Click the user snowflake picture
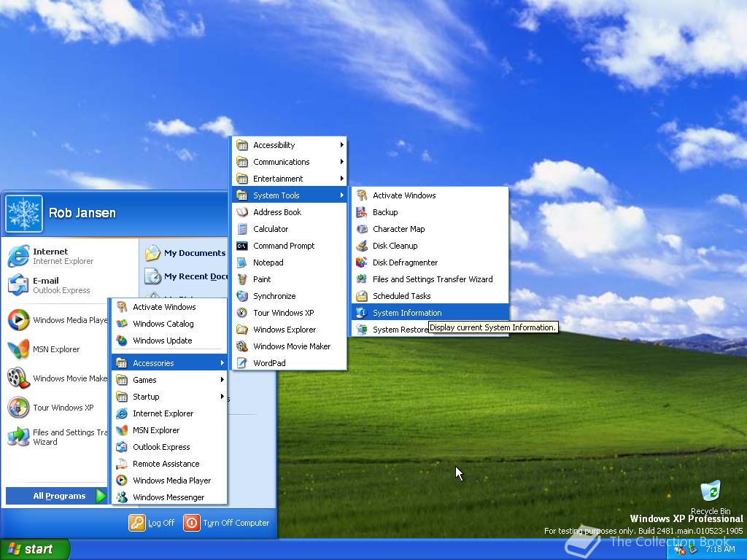 [x=24, y=214]
